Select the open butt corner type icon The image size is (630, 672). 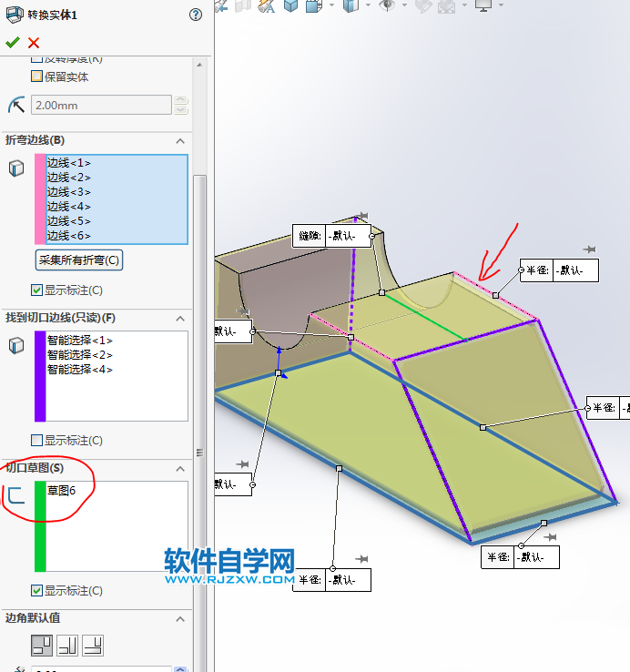(41, 646)
